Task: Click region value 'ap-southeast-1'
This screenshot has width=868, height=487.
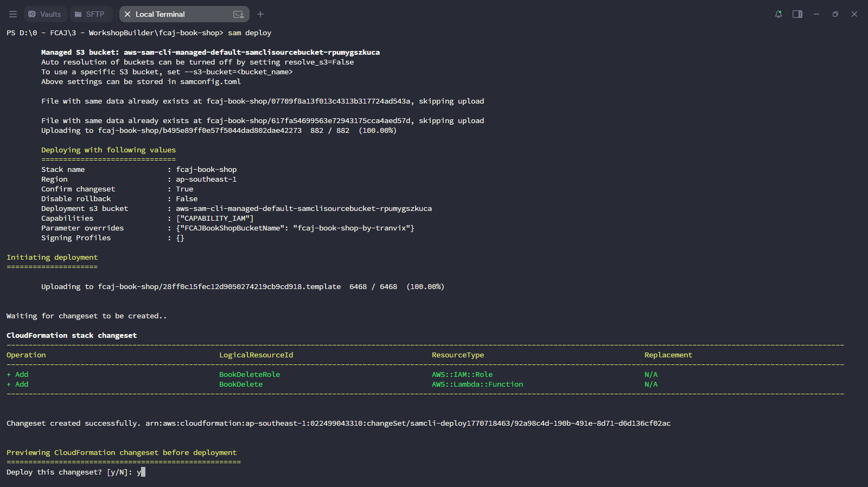Action: (x=206, y=180)
